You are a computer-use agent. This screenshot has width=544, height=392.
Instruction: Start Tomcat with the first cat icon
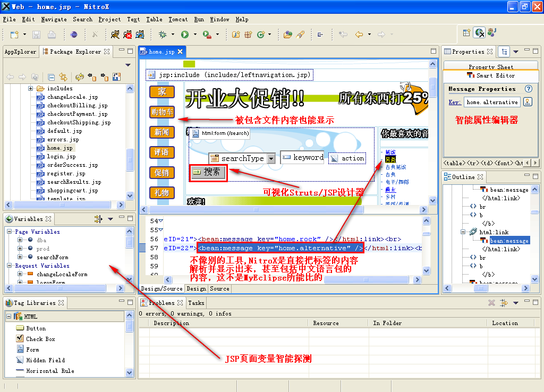[x=115, y=35]
